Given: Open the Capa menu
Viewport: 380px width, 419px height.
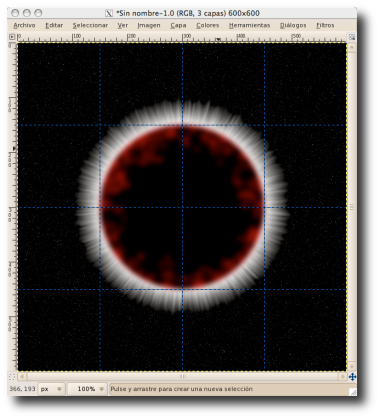Looking at the screenshot, I should (178, 25).
